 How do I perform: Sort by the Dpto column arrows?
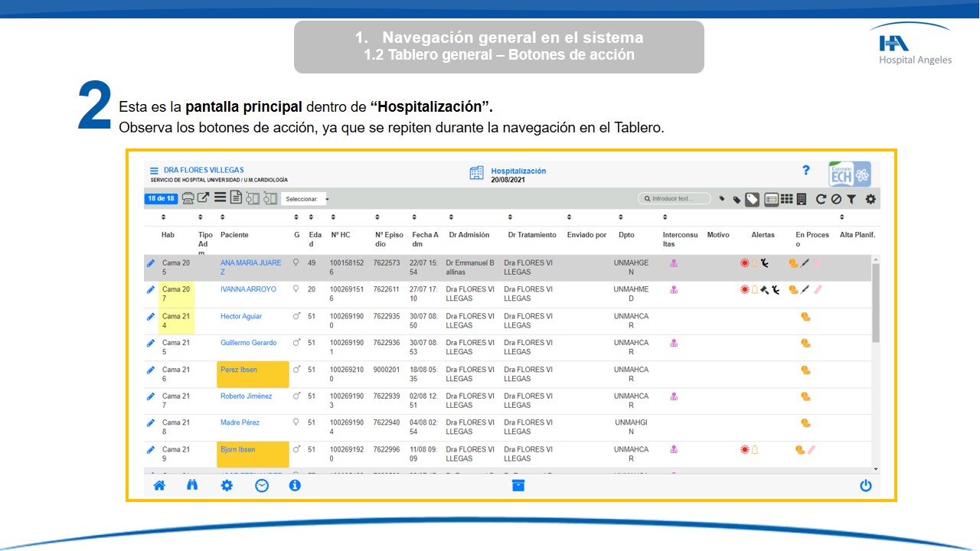pos(621,217)
